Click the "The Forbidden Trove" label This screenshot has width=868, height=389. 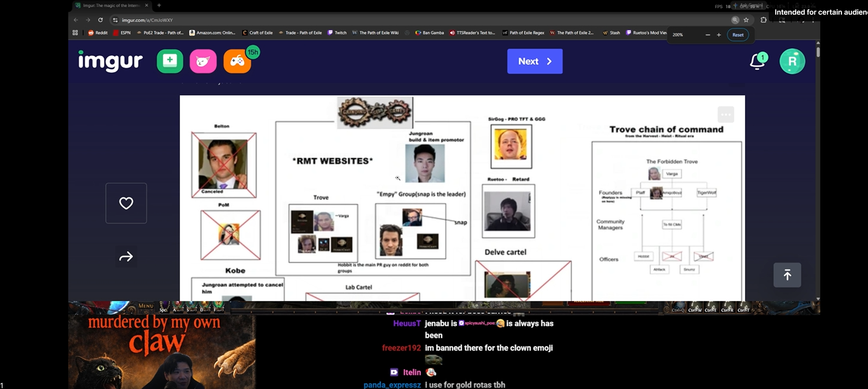pos(672,161)
